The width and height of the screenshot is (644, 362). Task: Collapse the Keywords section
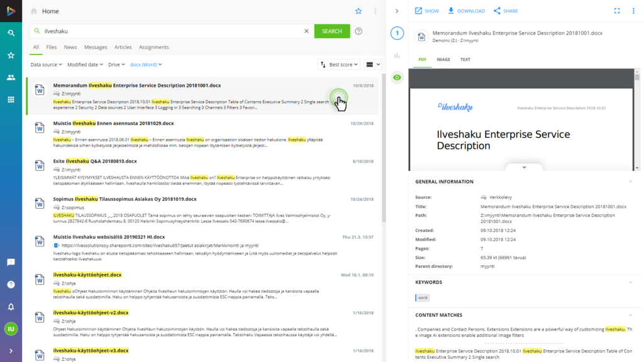click(x=630, y=282)
